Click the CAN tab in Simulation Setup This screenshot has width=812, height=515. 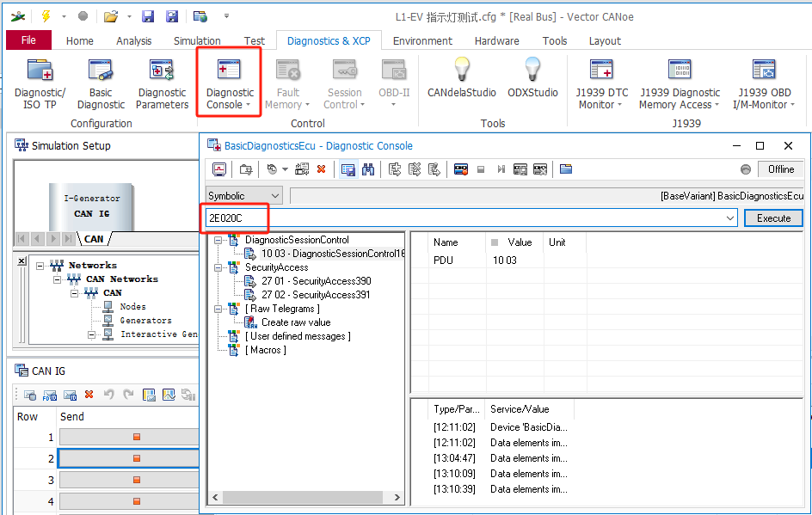[x=94, y=239]
